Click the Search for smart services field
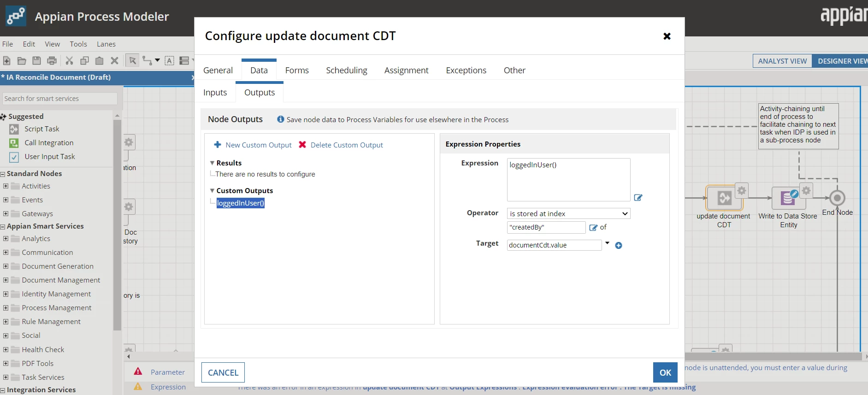This screenshot has height=395, width=868. click(60, 99)
